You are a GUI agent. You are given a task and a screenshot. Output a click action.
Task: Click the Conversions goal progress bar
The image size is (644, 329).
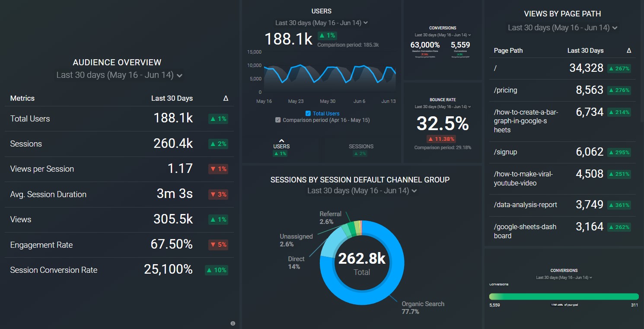[x=564, y=297]
